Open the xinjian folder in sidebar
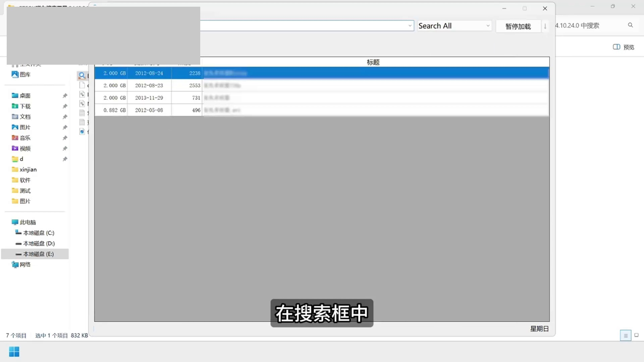644x362 pixels. [x=24, y=170]
